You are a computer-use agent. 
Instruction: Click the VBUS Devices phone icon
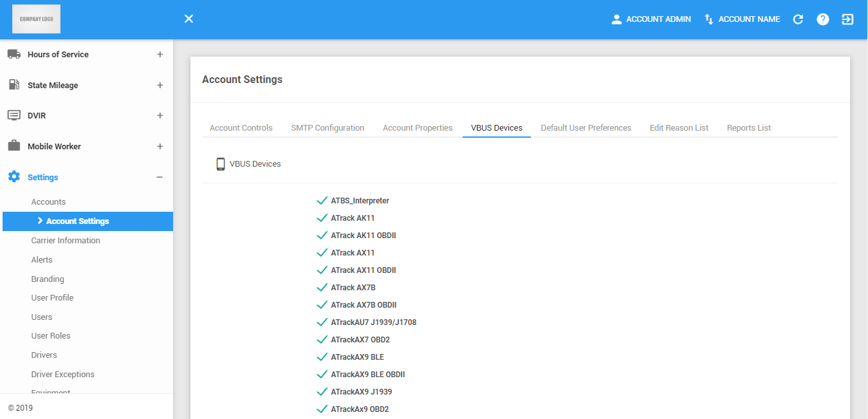pyautogui.click(x=221, y=164)
